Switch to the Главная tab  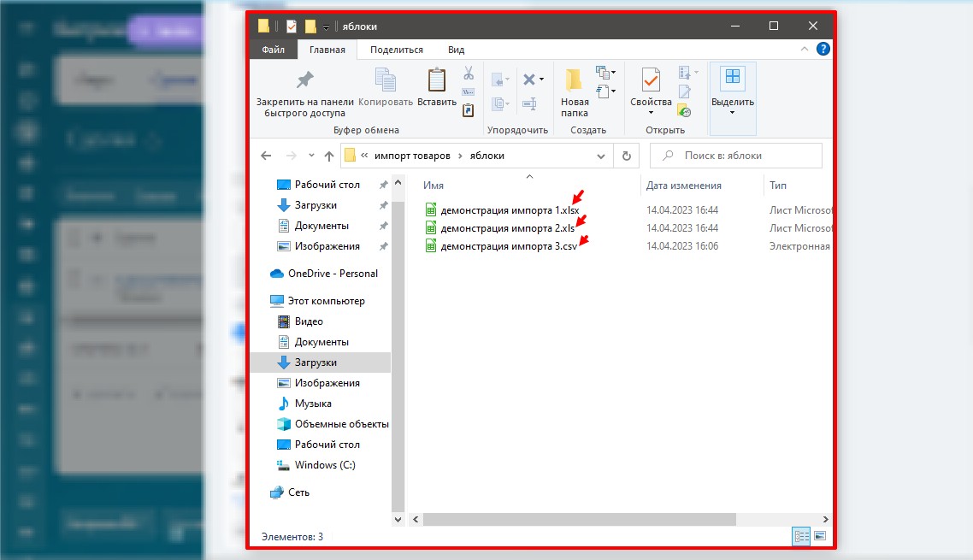[x=327, y=50]
